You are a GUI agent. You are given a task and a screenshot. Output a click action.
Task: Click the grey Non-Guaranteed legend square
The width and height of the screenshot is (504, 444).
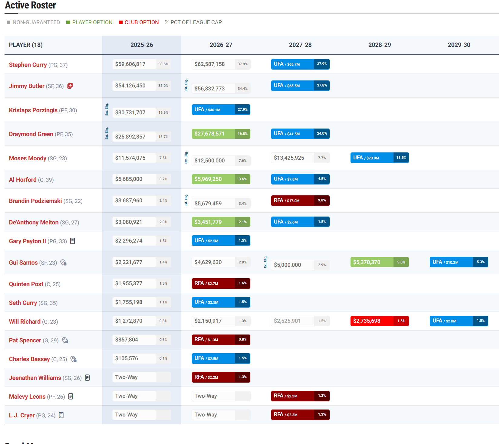[x=8, y=22]
